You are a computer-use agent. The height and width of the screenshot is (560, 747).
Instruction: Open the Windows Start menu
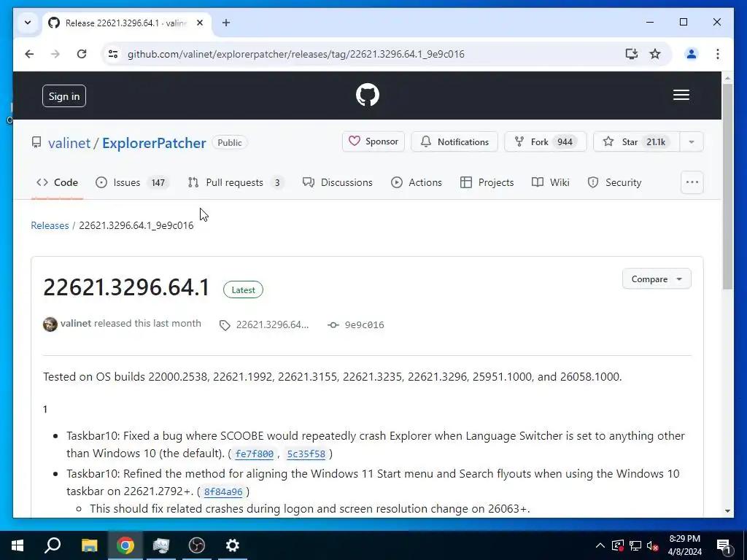click(18, 545)
